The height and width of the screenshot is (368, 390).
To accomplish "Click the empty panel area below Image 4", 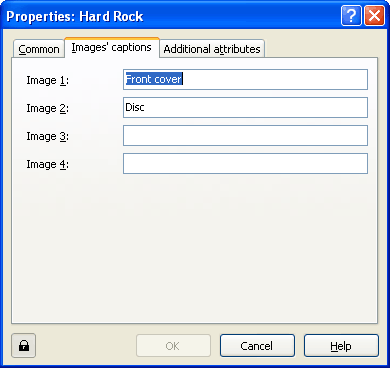I will coord(195,248).
